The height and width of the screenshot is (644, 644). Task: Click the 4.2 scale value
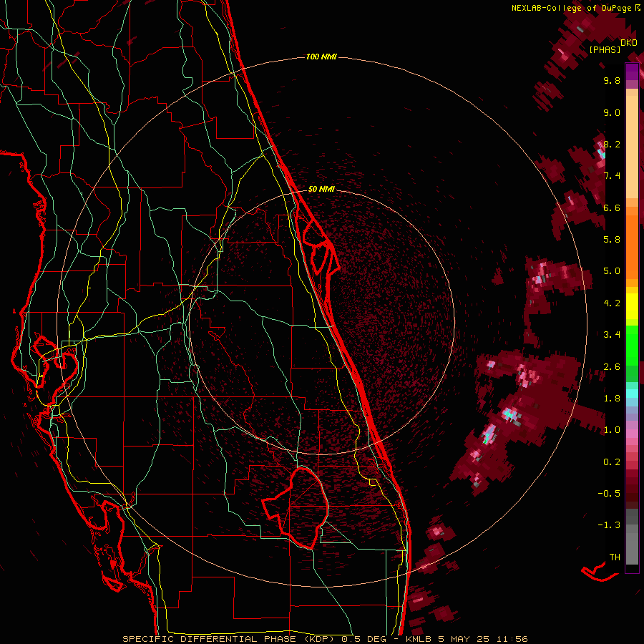pos(612,303)
